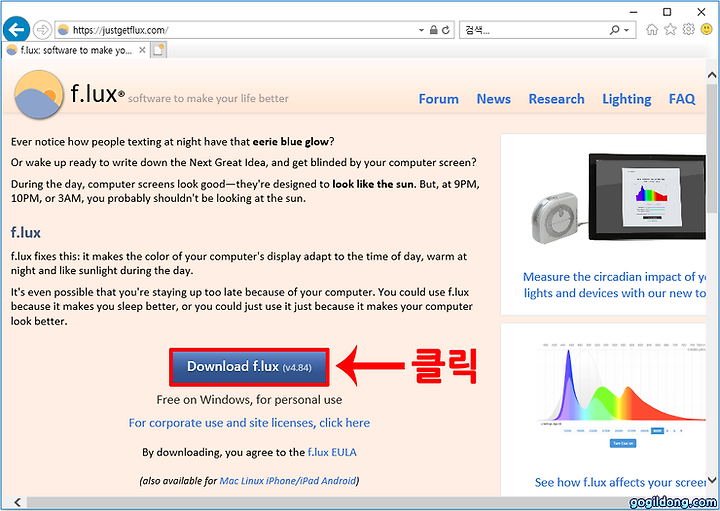This screenshot has width=720, height=511.
Task: Click the 'software to make your life better' tagline
Action: [208, 98]
